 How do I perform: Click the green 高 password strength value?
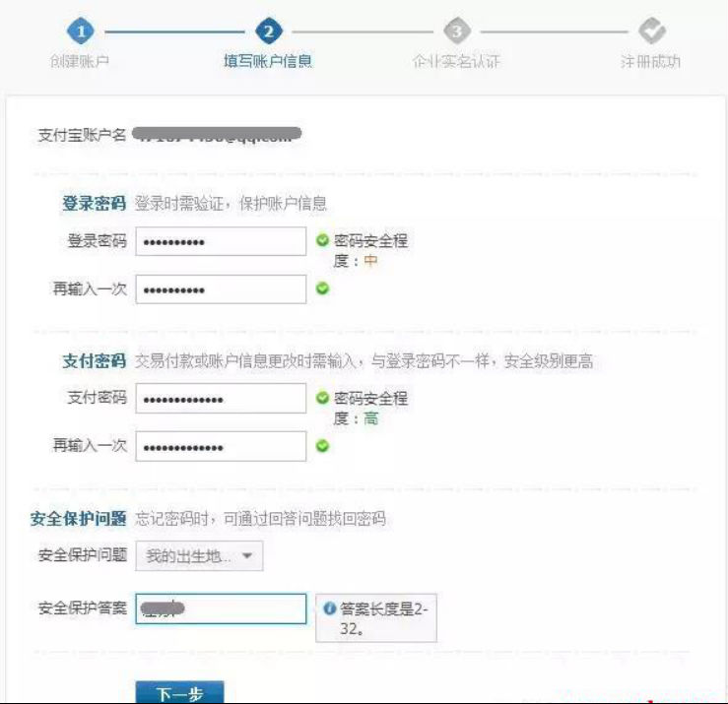pos(370,418)
